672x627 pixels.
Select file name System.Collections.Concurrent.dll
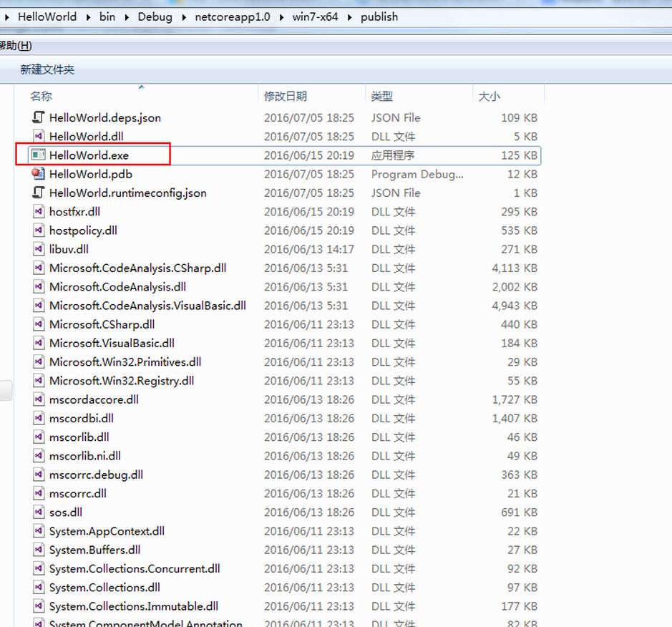pyautogui.click(x=135, y=569)
